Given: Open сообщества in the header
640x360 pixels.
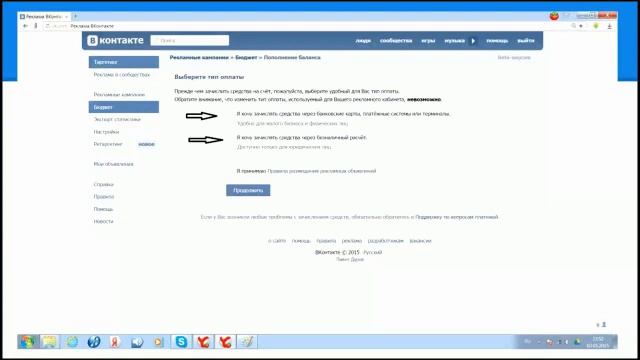Looking at the screenshot, I should click(396, 41).
